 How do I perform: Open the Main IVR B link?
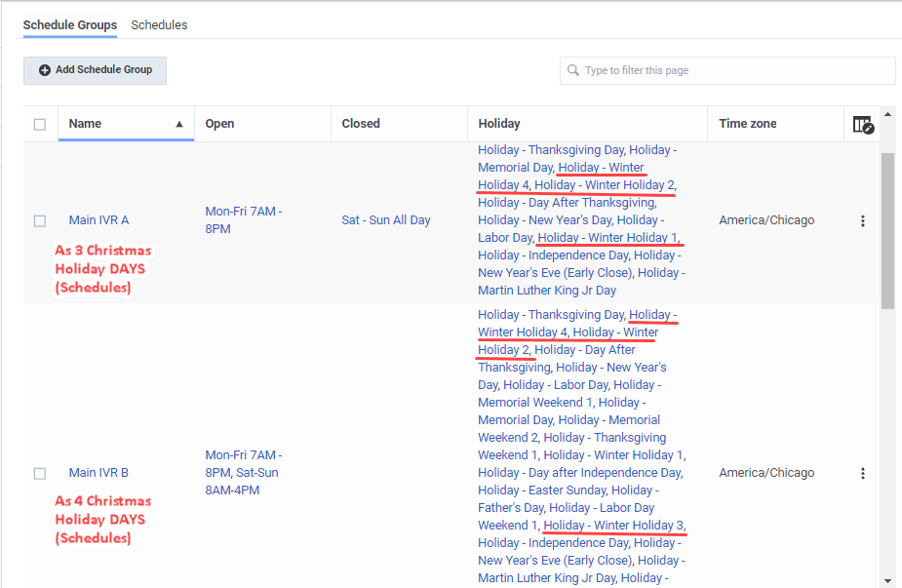[98, 473]
